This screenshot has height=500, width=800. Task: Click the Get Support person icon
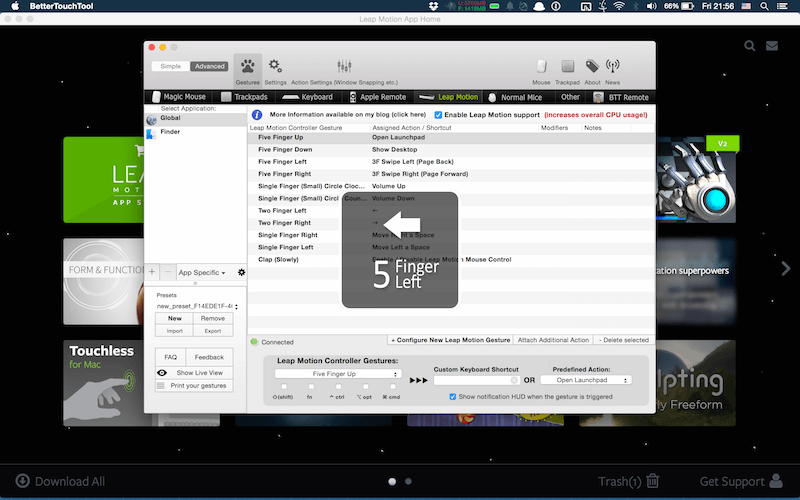776,481
